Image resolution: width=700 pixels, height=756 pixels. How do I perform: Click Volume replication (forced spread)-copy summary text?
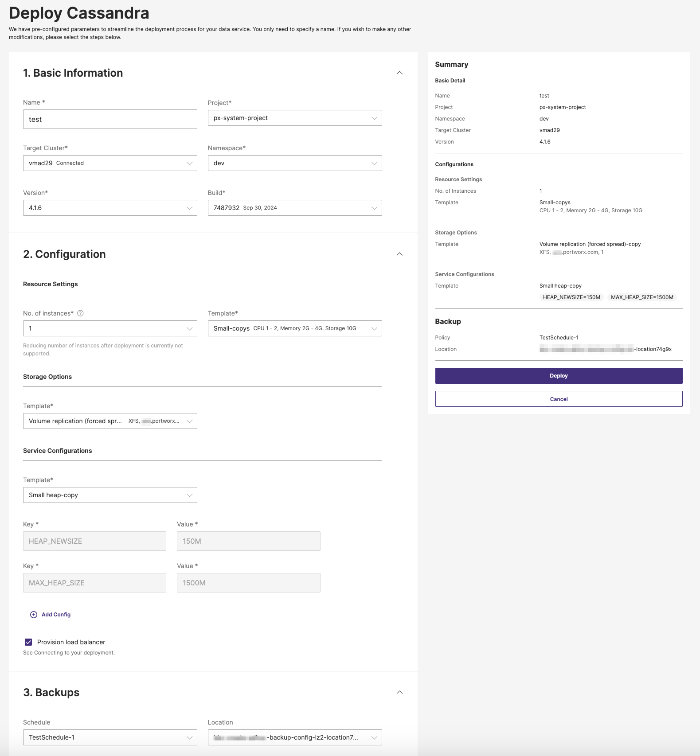coord(590,244)
